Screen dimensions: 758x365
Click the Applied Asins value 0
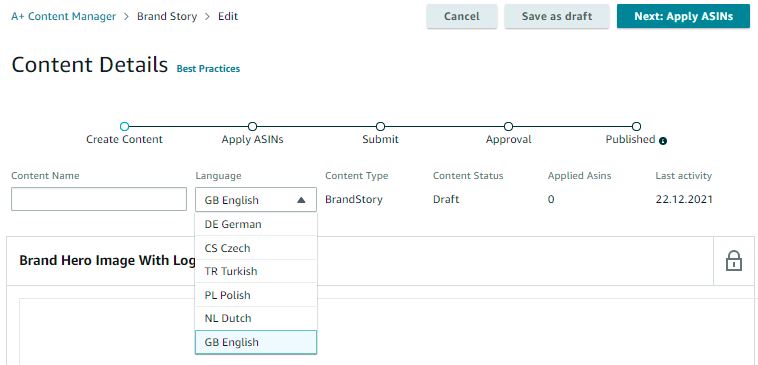(x=551, y=200)
